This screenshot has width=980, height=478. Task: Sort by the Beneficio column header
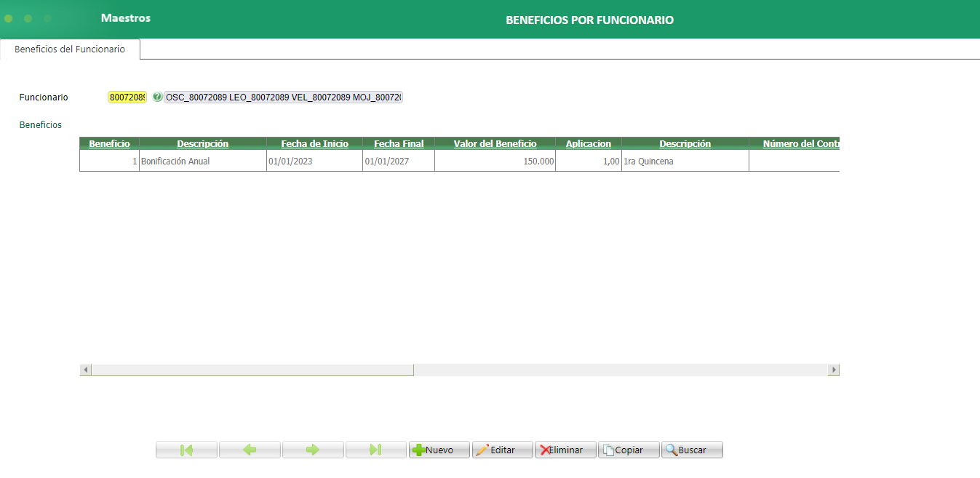[109, 143]
